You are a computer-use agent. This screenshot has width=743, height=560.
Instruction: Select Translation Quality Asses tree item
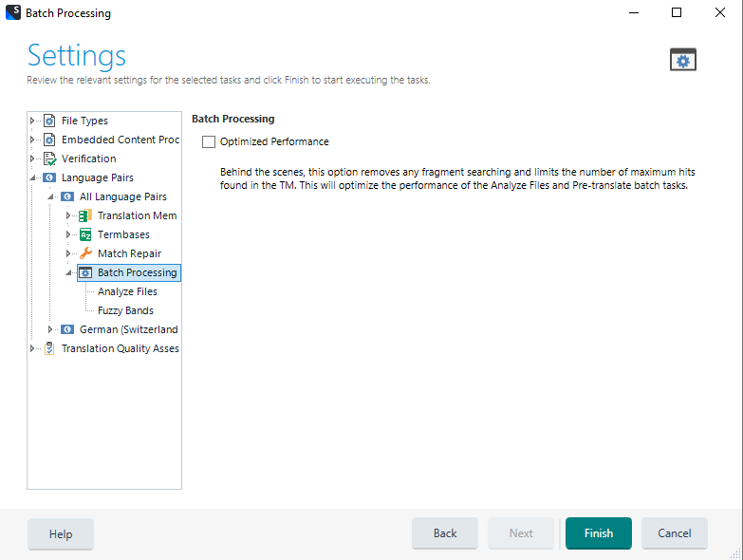[120, 348]
